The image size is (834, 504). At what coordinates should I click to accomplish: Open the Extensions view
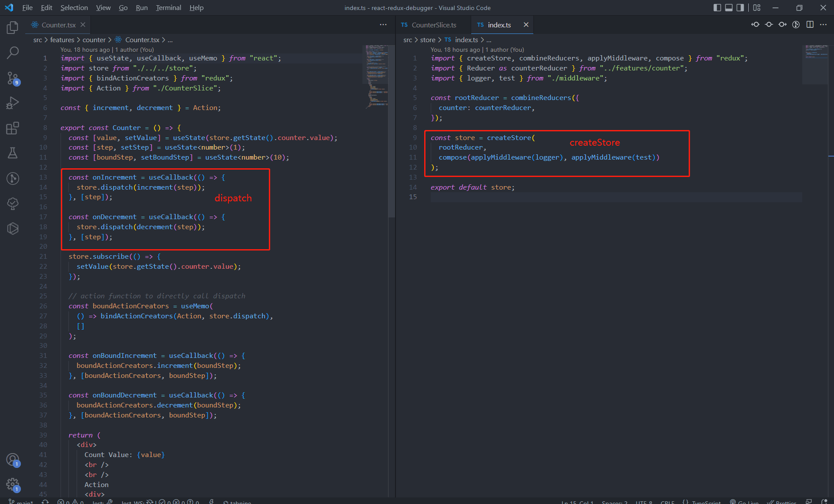tap(13, 128)
